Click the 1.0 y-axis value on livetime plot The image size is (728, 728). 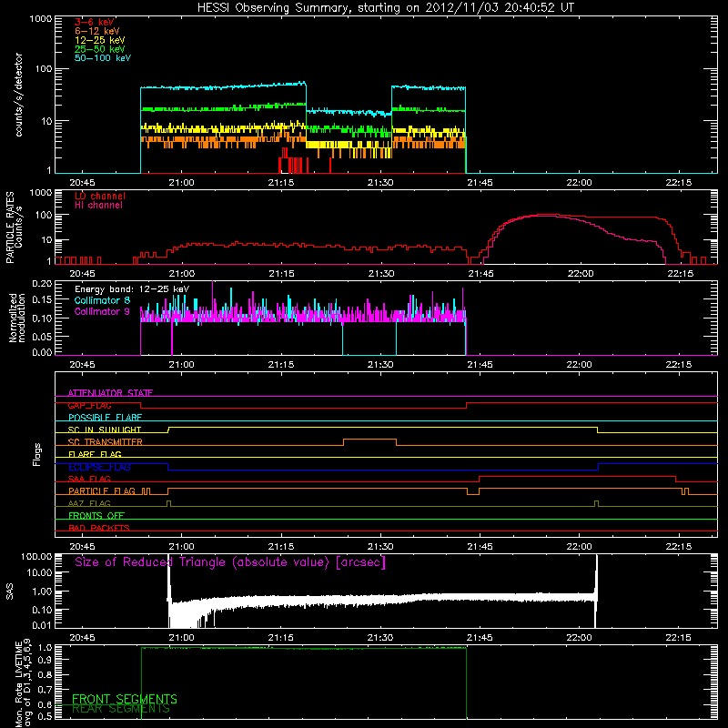click(45, 647)
